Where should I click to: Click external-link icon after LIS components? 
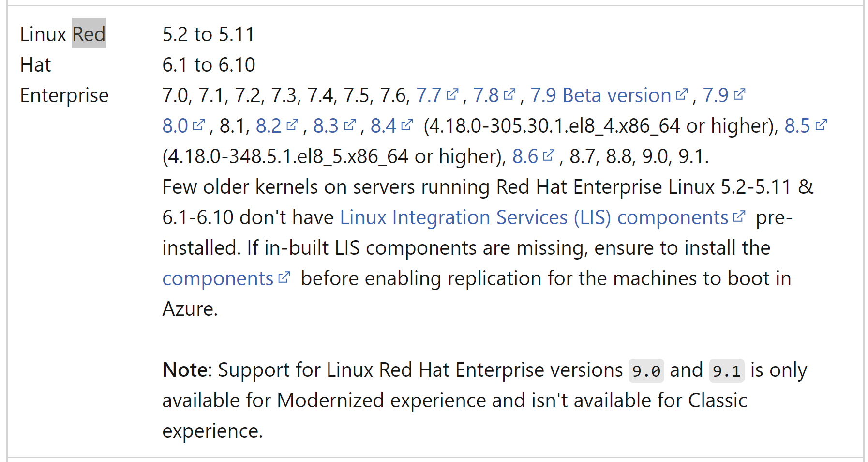(x=739, y=216)
